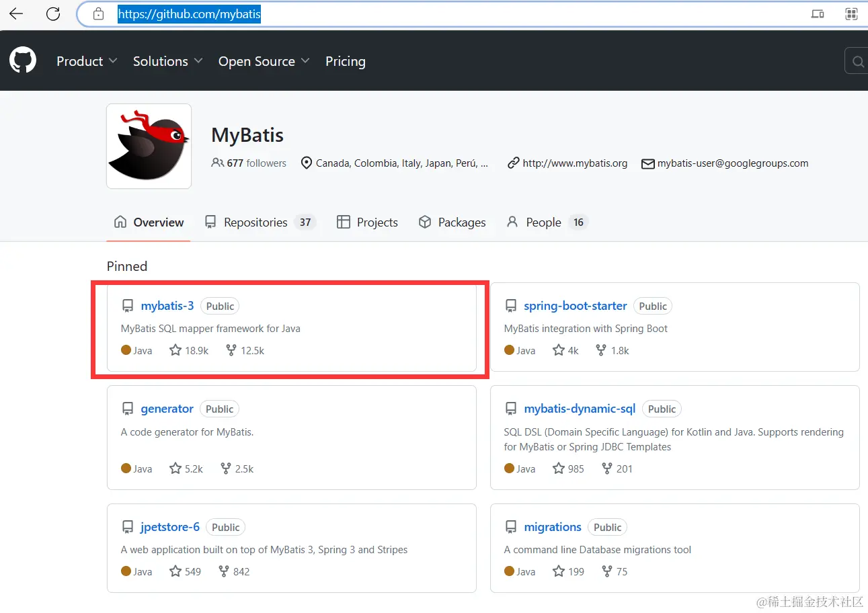Open the Pricing page

346,61
